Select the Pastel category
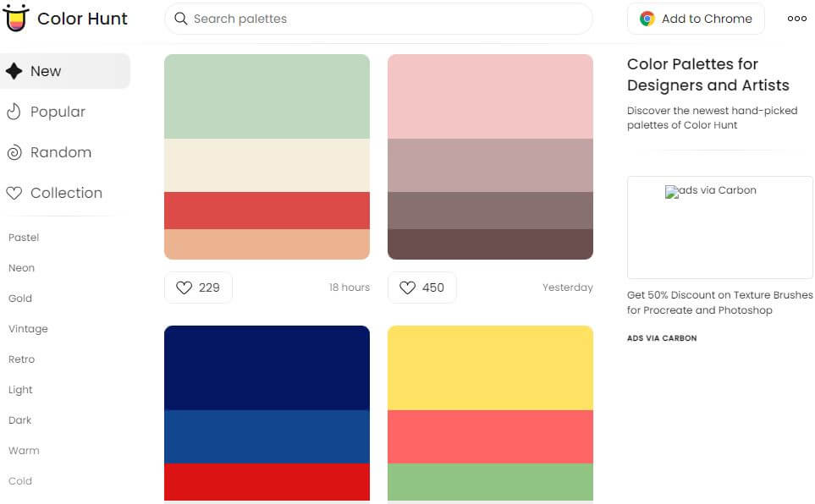This screenshot has width=815, height=504. [24, 238]
